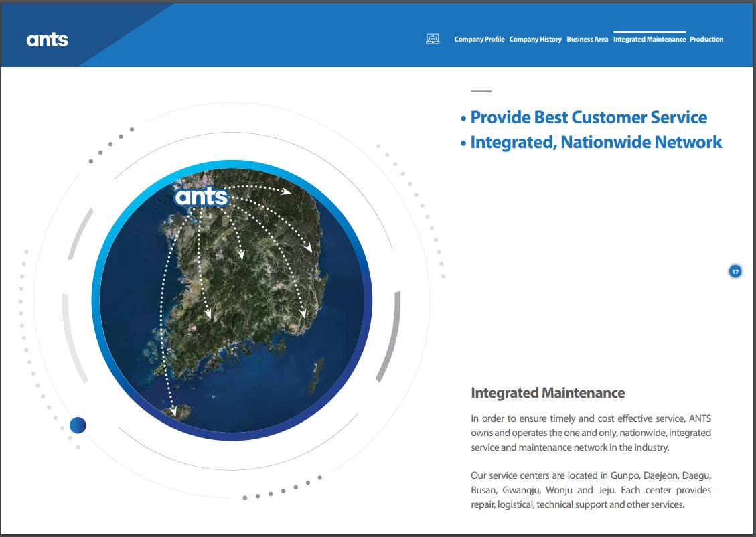This screenshot has height=537, width=756.
Task: Go to Company History section
Action: coord(535,40)
